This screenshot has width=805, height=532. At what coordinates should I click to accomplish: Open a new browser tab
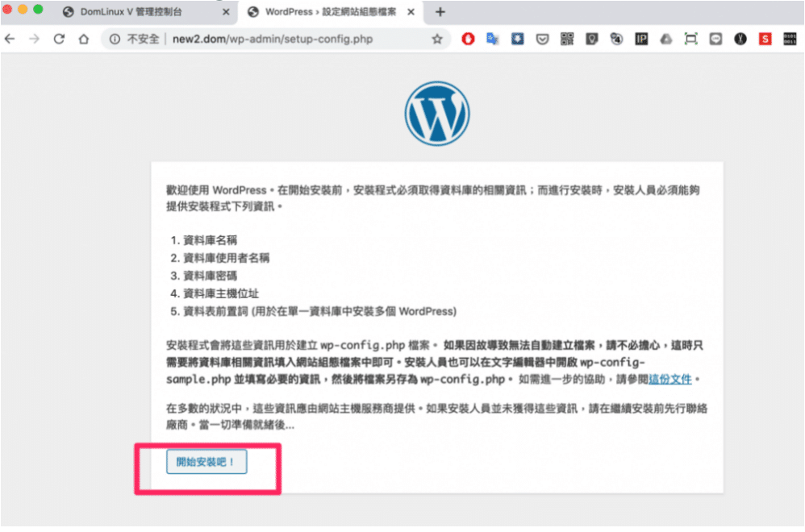pos(440,12)
